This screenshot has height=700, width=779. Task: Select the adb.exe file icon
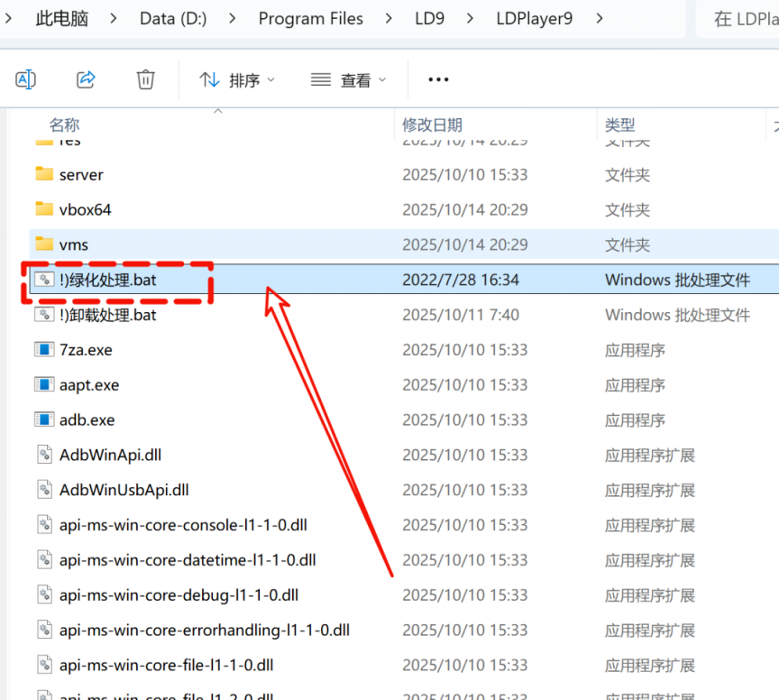pyautogui.click(x=44, y=420)
